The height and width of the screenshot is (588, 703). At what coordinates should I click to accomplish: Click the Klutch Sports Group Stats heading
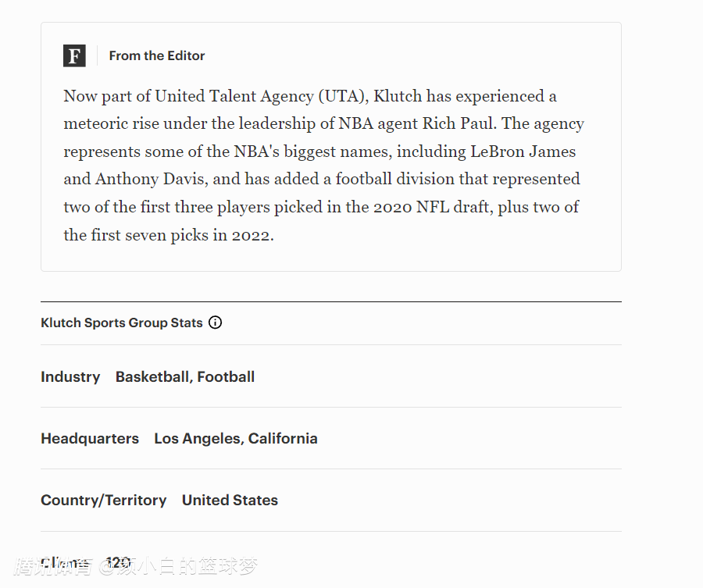[x=122, y=323]
